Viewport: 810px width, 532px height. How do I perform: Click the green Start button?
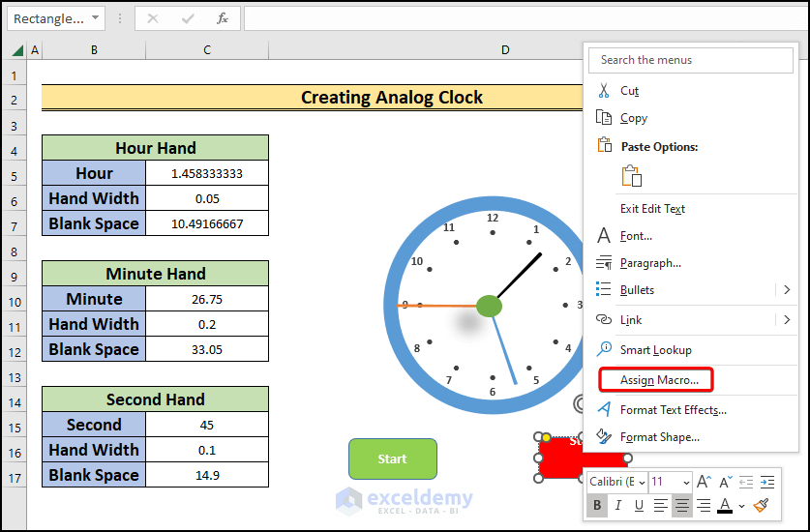[393, 458]
